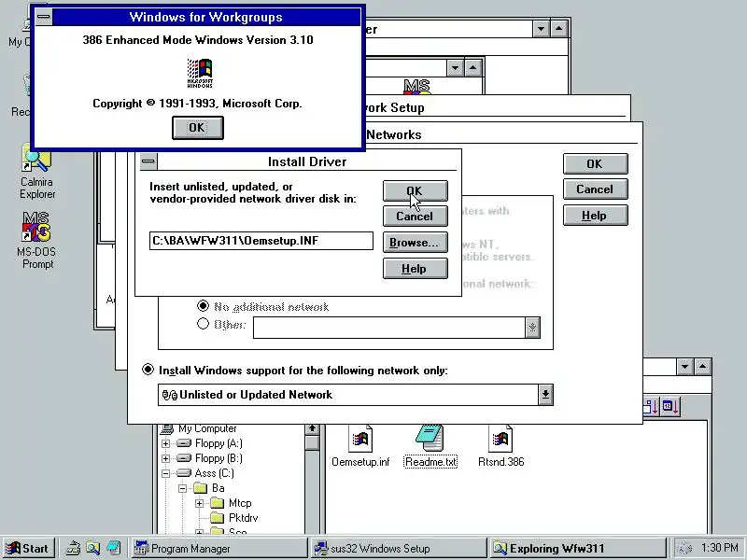Open the Windows for Workgroups control menu box

point(43,17)
